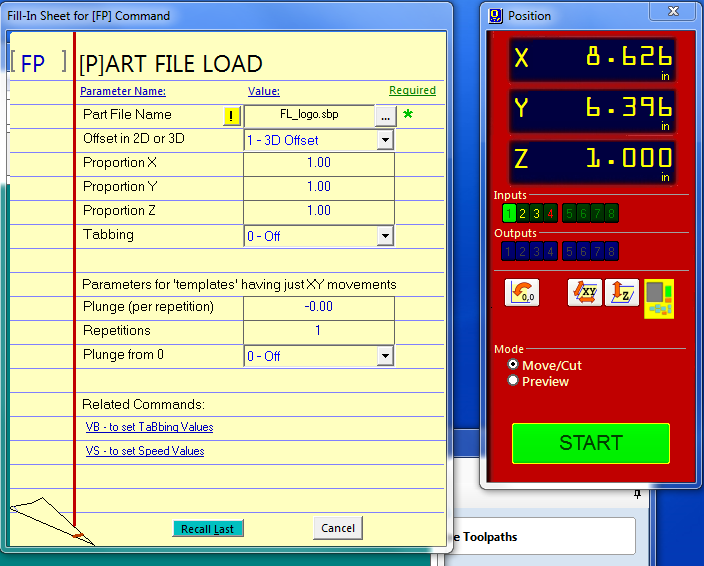Select Move/Cut mode radio button
Screen dimensions: 704x566
tap(513, 364)
